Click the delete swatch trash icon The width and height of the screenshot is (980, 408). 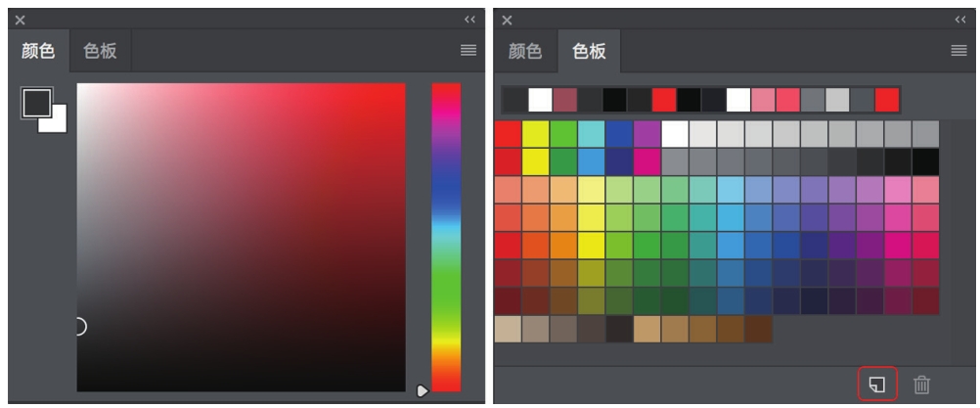point(922,385)
